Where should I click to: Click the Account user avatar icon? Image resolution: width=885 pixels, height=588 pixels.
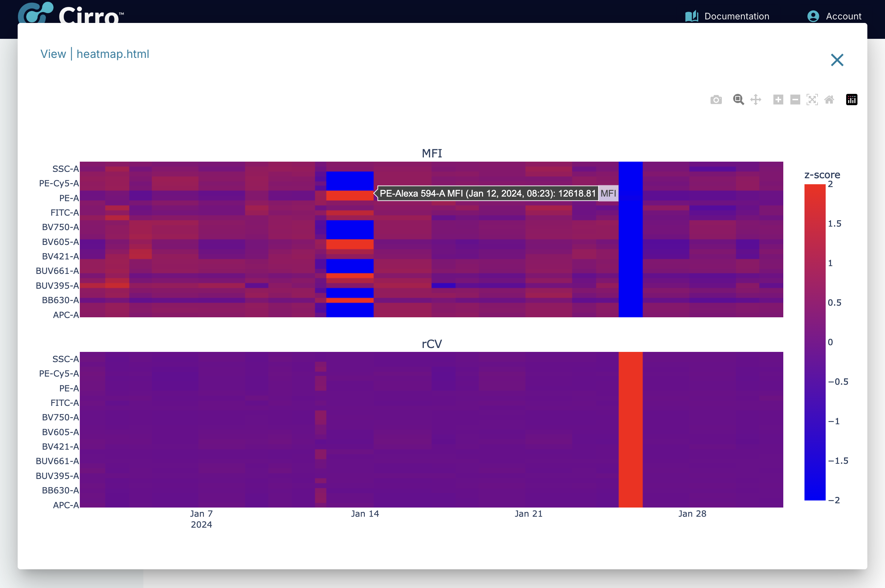coord(813,16)
